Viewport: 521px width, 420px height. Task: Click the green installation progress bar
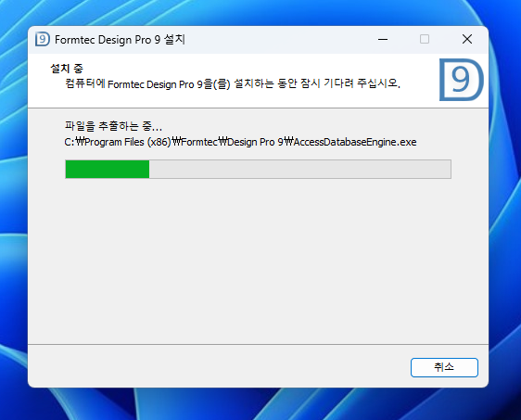point(258,169)
